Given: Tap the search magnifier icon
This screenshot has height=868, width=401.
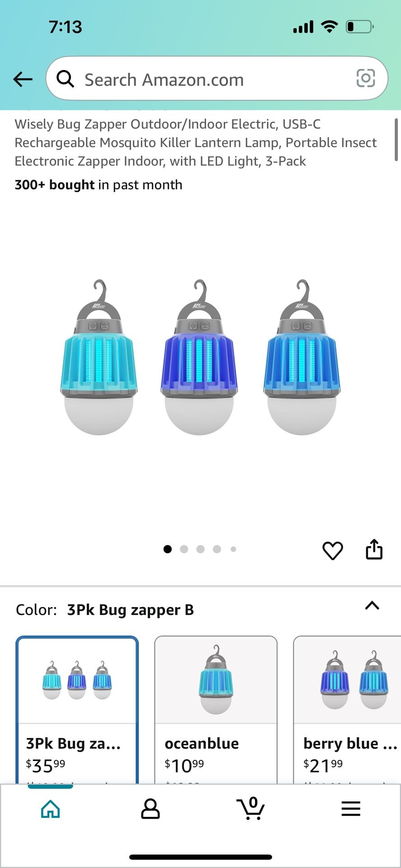Looking at the screenshot, I should (65, 79).
